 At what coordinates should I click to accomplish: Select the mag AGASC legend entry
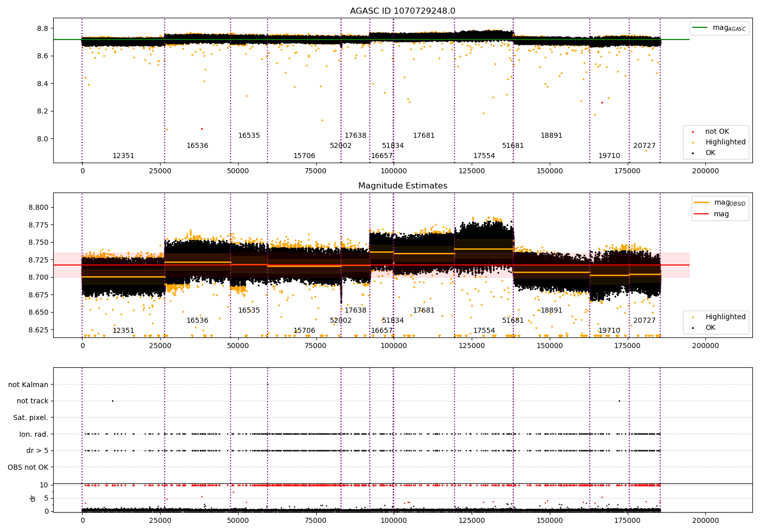718,28
